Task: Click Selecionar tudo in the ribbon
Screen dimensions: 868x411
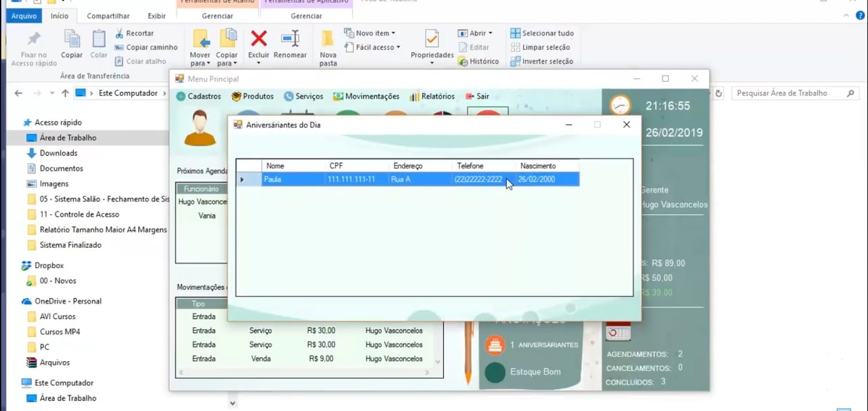Action: point(542,33)
